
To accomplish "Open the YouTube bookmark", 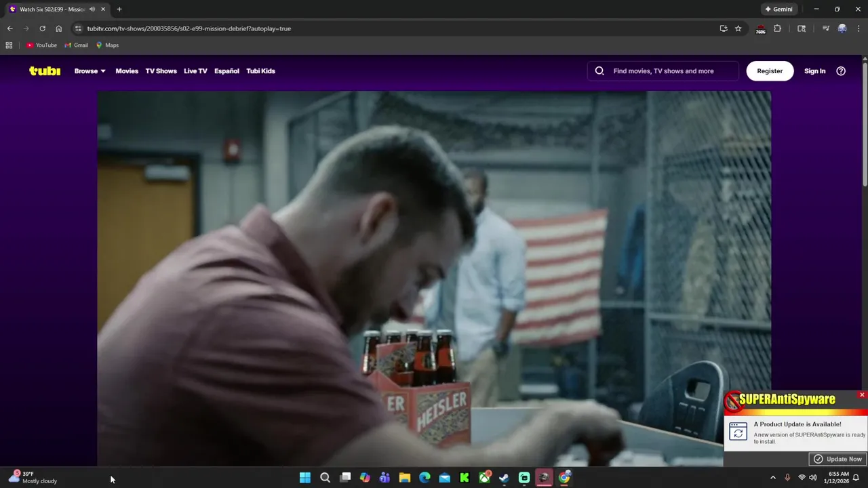I will [41, 45].
